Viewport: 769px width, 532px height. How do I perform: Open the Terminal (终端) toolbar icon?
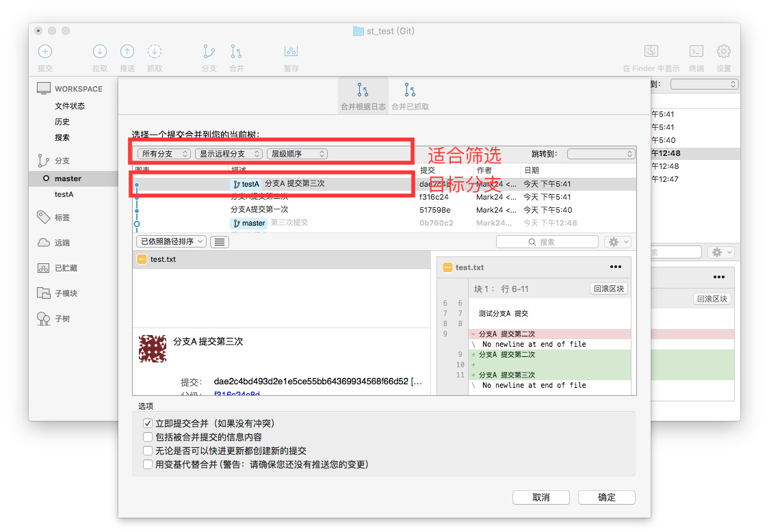[x=696, y=51]
